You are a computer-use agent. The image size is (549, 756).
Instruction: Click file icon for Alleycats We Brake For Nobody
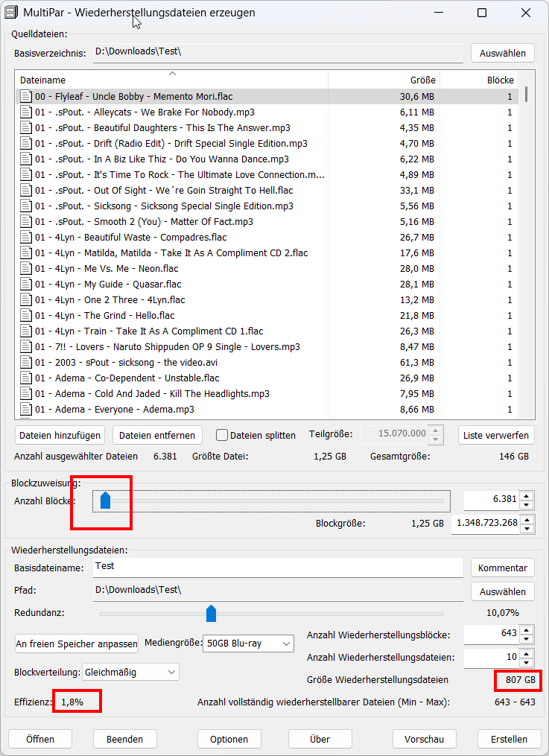(26, 112)
